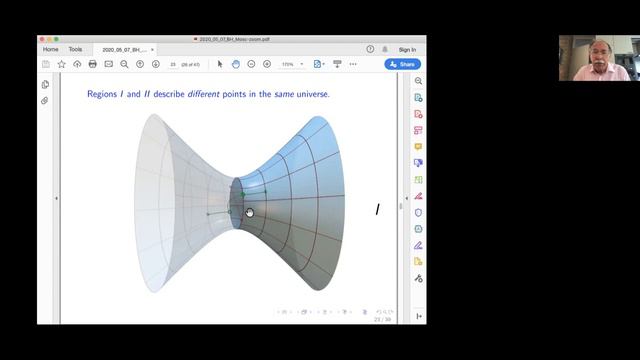The image size is (640, 360).
Task: Click the page number field showing 23
Action: point(173,64)
